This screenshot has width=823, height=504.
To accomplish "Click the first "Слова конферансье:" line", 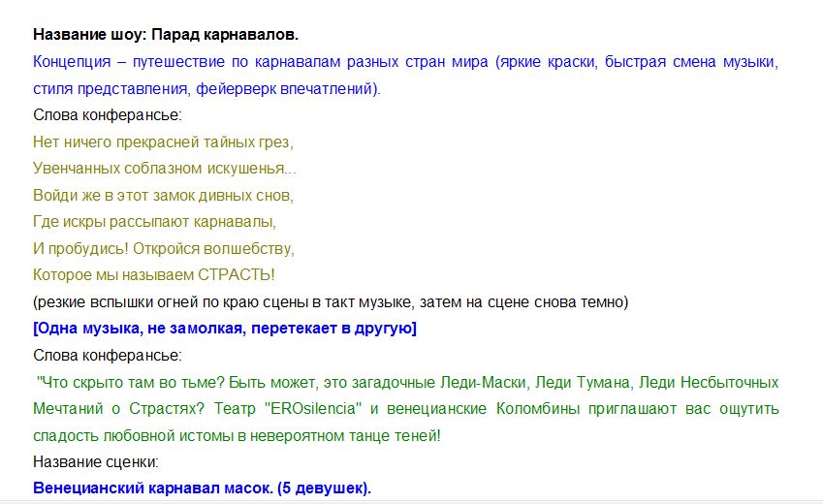I will pyautogui.click(x=107, y=115).
